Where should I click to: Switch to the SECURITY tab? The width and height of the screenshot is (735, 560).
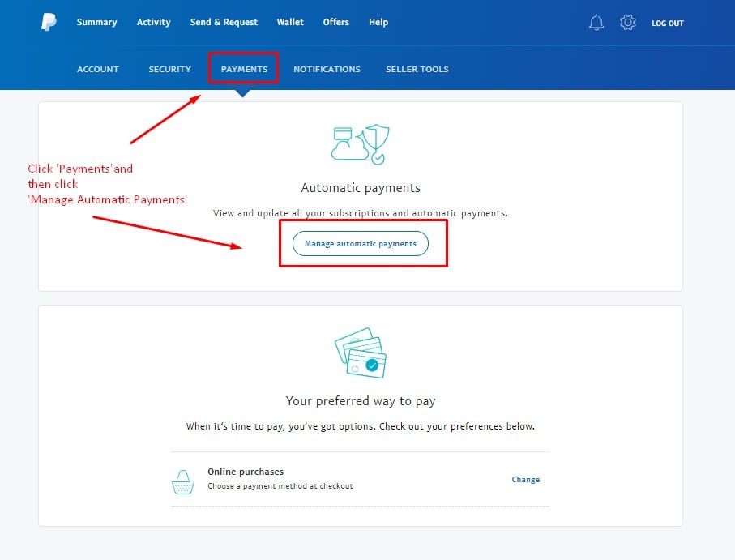tap(170, 70)
